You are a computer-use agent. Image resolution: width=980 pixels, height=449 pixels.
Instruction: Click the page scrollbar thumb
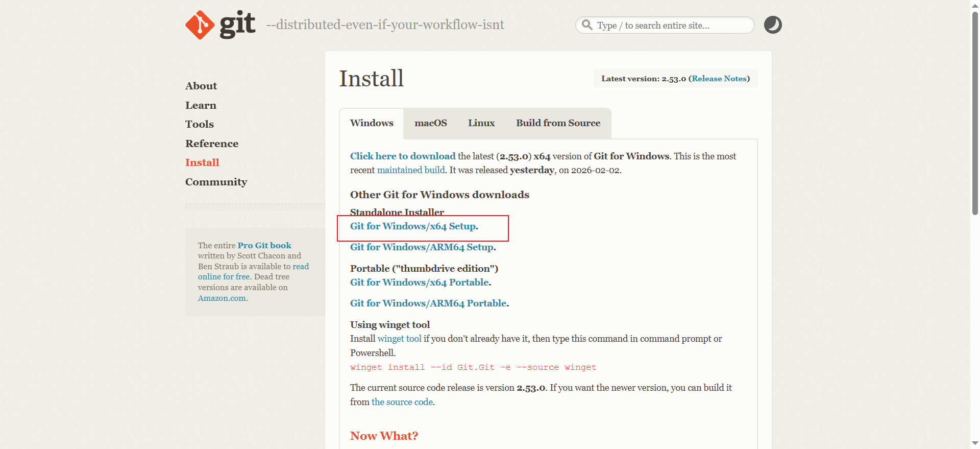click(x=975, y=112)
